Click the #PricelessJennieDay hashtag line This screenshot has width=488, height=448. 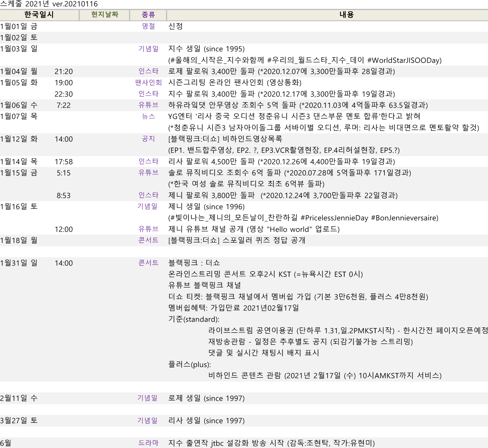[303, 218]
